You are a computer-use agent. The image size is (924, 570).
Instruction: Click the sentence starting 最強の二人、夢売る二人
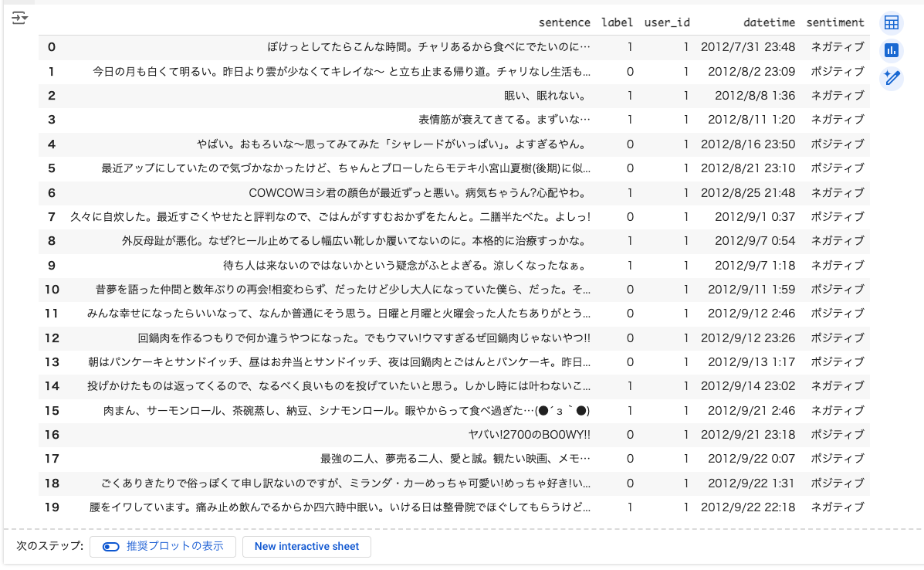click(455, 459)
